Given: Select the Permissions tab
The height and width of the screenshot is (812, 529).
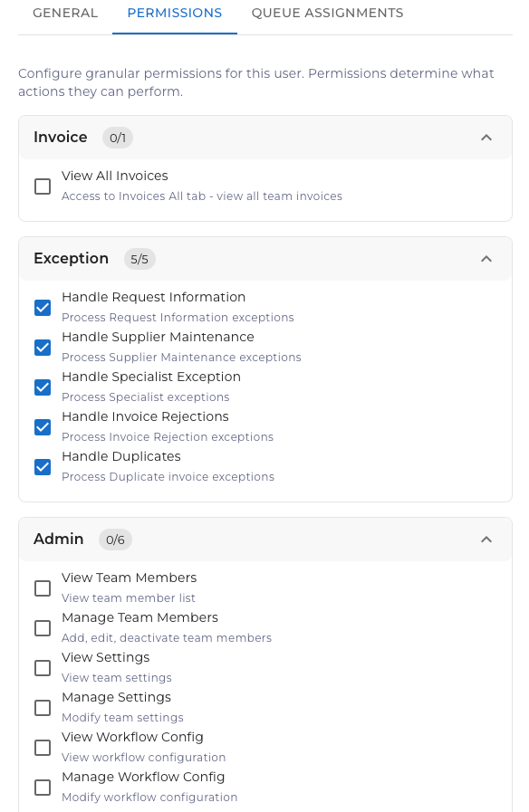Looking at the screenshot, I should coord(174,13).
